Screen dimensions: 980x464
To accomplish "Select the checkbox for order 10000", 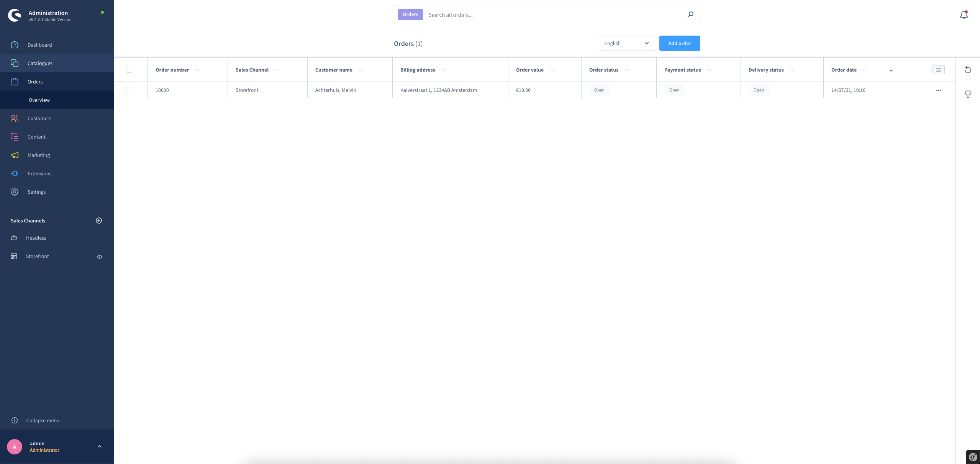I will [129, 90].
